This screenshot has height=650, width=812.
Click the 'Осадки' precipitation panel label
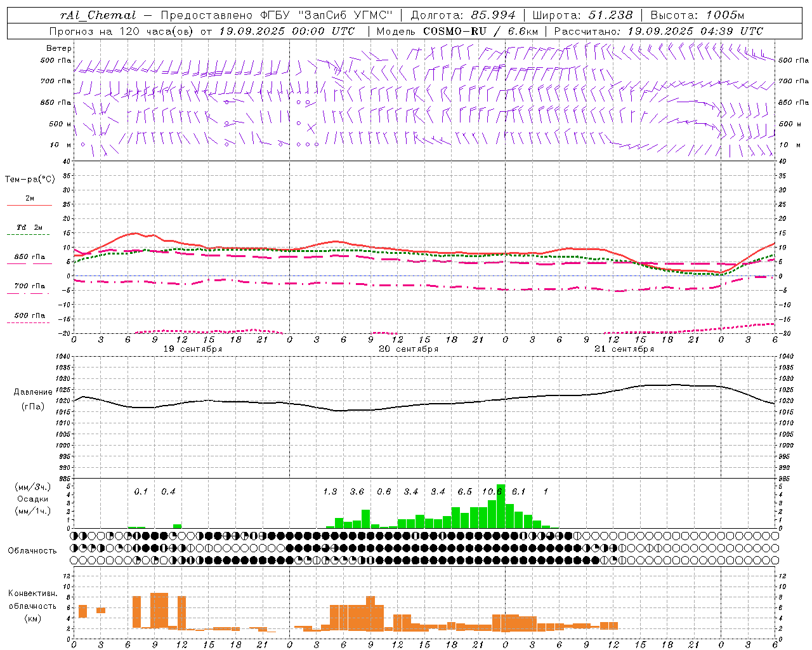coord(32,499)
